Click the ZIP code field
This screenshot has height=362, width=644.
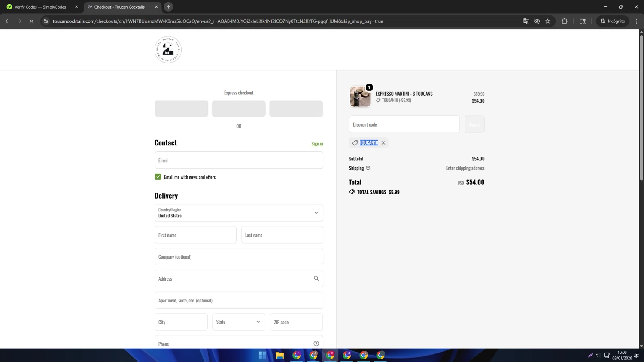tap(296, 322)
